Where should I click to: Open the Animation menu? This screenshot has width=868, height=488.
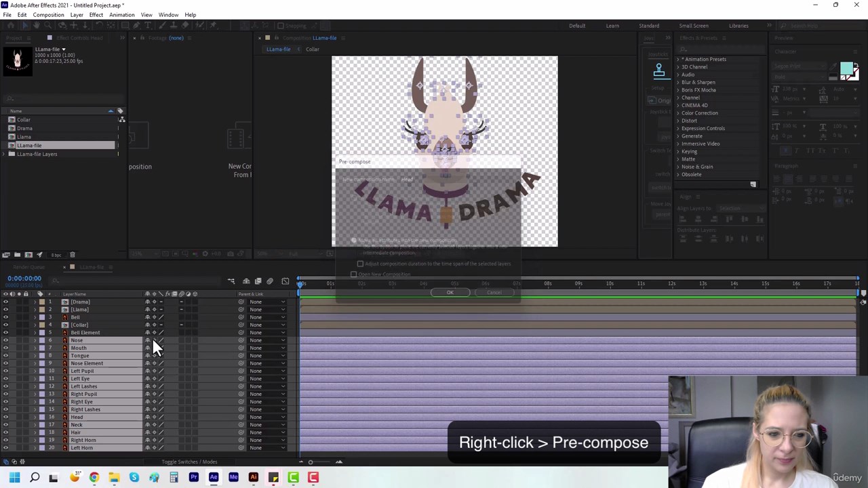[122, 15]
